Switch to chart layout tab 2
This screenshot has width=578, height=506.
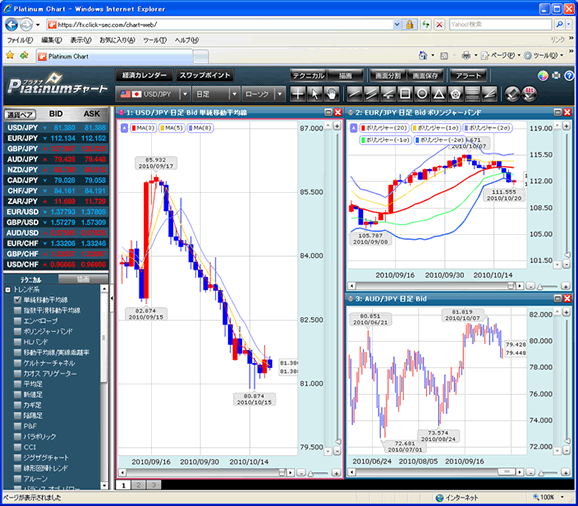tap(138, 485)
